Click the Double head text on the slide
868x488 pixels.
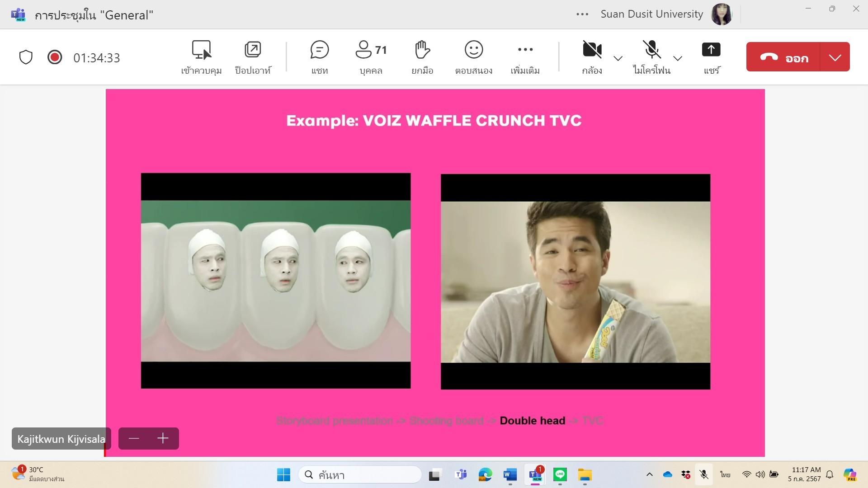533,421
